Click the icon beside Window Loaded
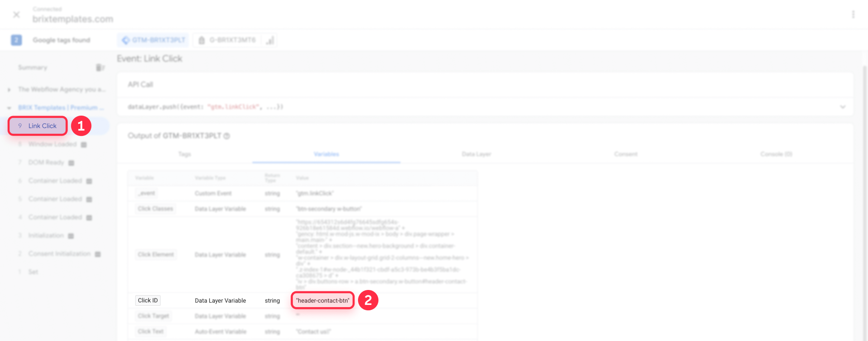 (x=84, y=145)
